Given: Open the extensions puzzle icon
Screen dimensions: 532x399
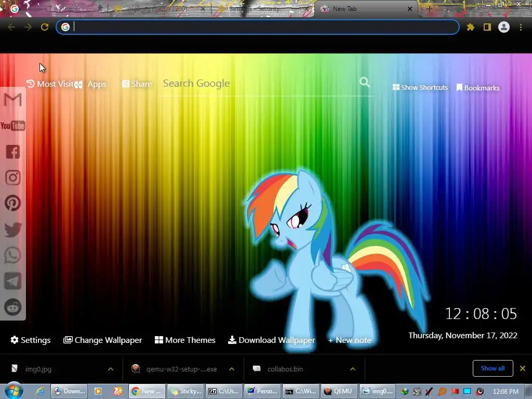Looking at the screenshot, I should [x=471, y=27].
